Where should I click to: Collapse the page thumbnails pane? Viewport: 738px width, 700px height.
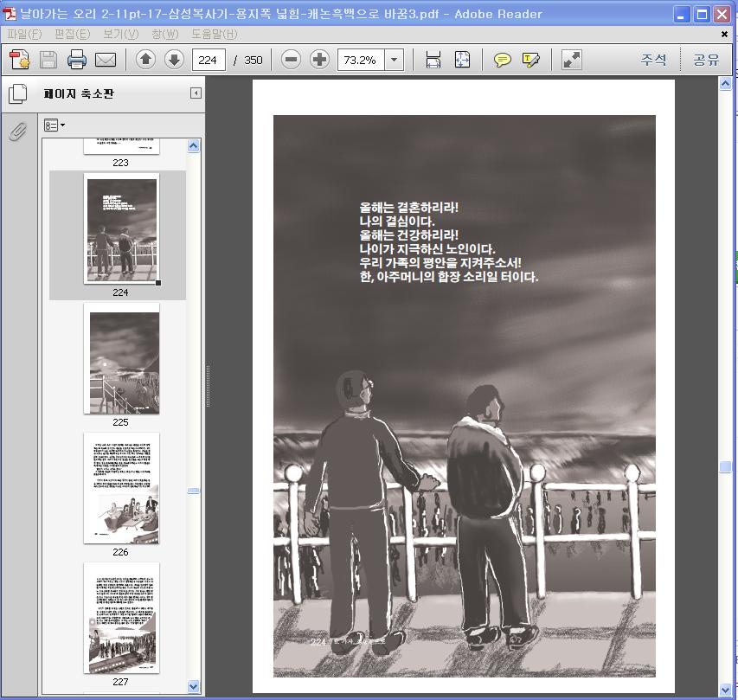pyautogui.click(x=196, y=93)
